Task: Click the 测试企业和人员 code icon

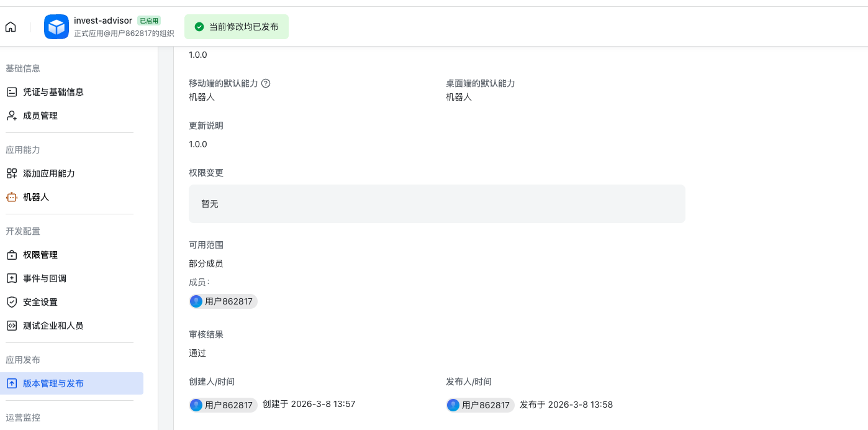Action: point(11,325)
